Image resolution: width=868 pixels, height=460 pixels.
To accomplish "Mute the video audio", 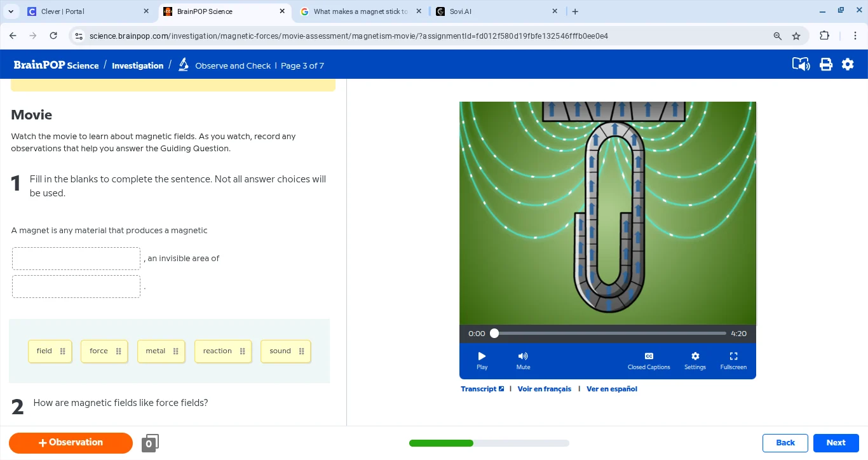I will point(523,360).
